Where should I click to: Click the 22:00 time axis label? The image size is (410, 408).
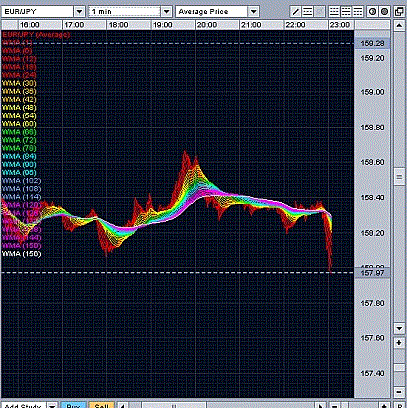pos(295,25)
